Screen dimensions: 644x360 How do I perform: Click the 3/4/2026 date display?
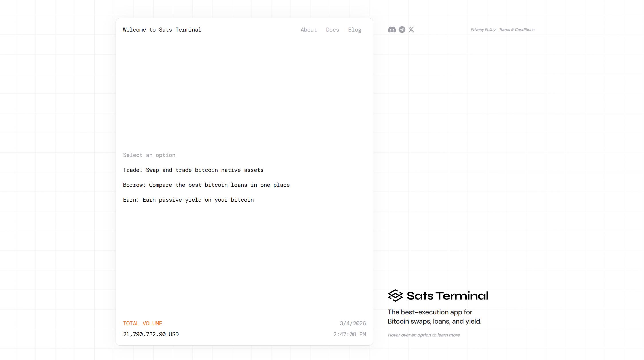pyautogui.click(x=352, y=323)
